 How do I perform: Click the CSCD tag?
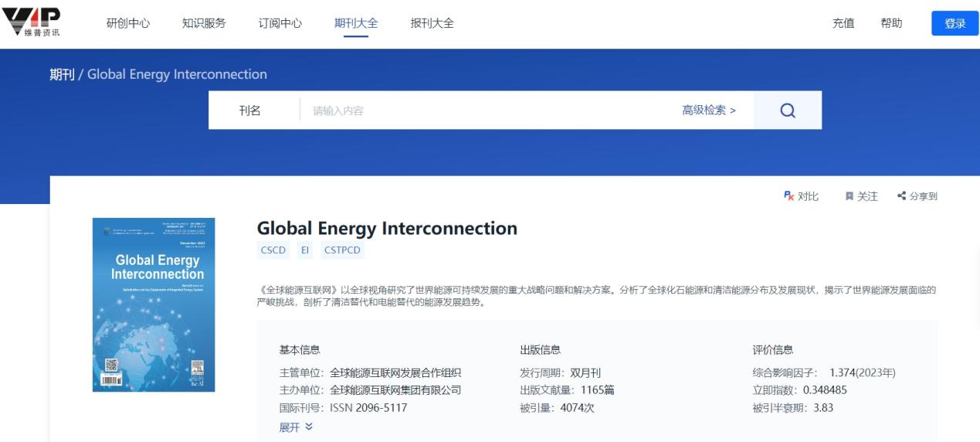coord(273,250)
